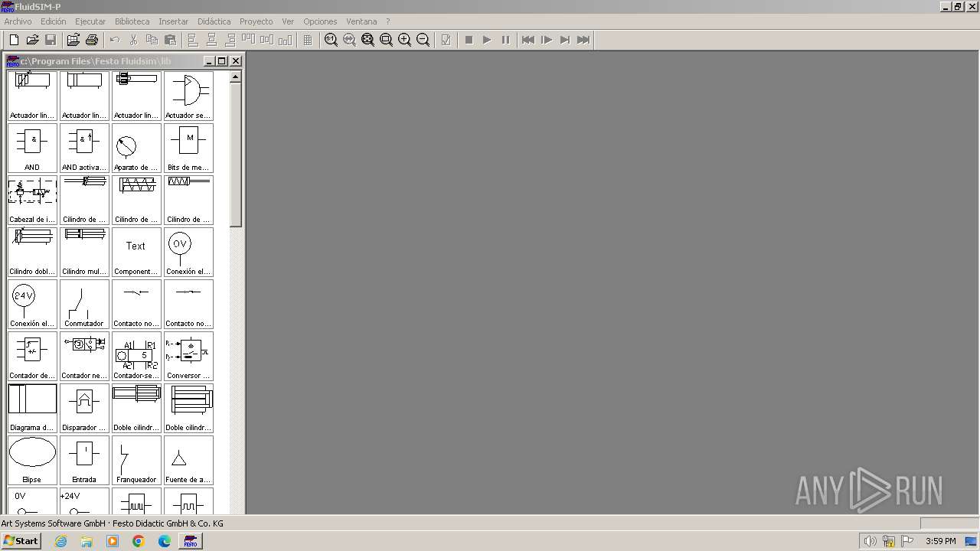
Task: Paste from clipboard
Action: (x=170, y=40)
